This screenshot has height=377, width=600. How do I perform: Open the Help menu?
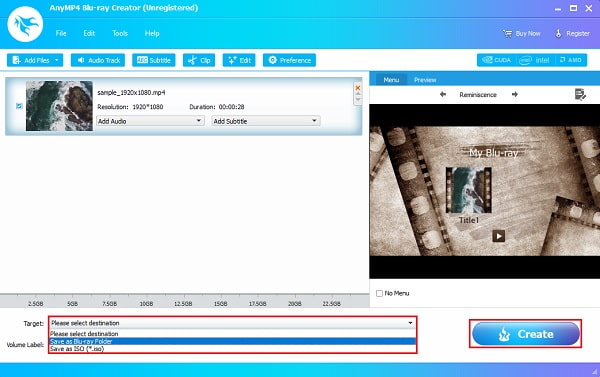point(152,33)
